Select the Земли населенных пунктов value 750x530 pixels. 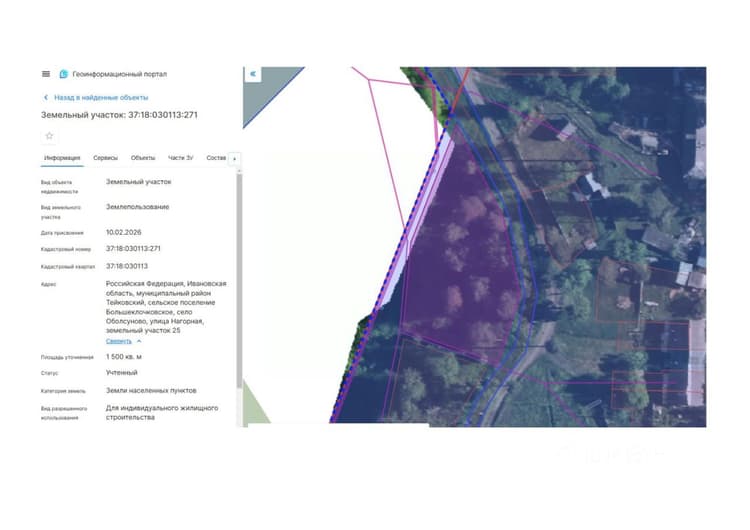151,391
